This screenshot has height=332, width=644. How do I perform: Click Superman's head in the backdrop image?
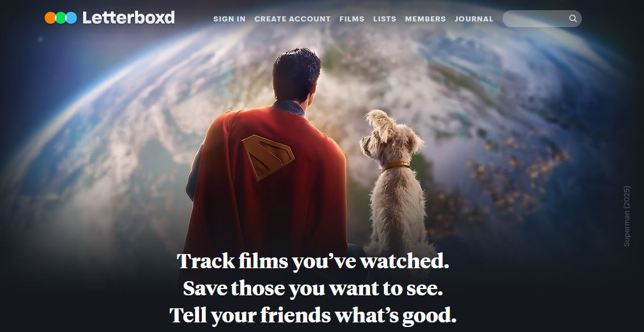pyautogui.click(x=296, y=75)
